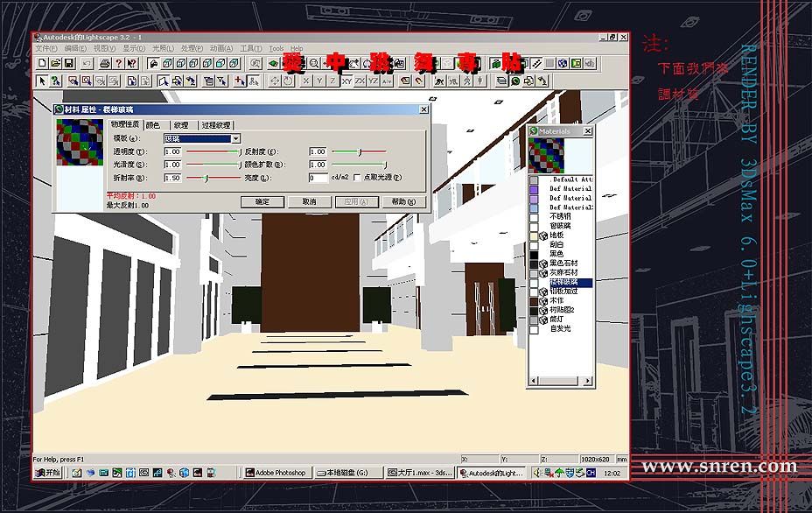The height and width of the screenshot is (513, 812).
Task: Click the X axis constraint button
Action: point(306,81)
